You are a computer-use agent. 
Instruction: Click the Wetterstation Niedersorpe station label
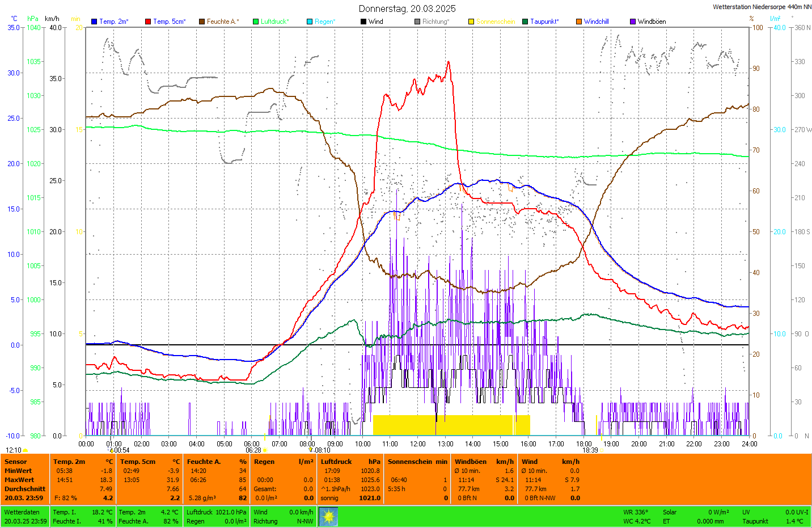coord(762,7)
